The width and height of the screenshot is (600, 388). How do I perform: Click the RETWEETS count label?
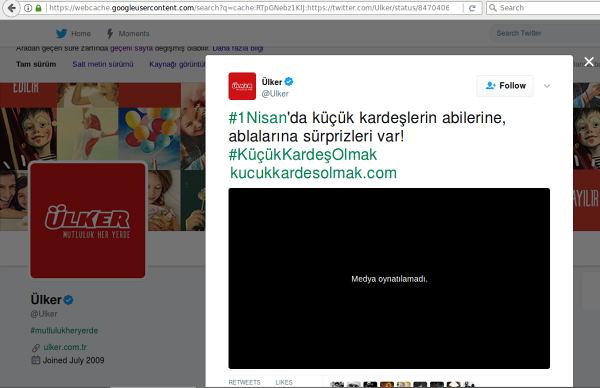coord(245,382)
